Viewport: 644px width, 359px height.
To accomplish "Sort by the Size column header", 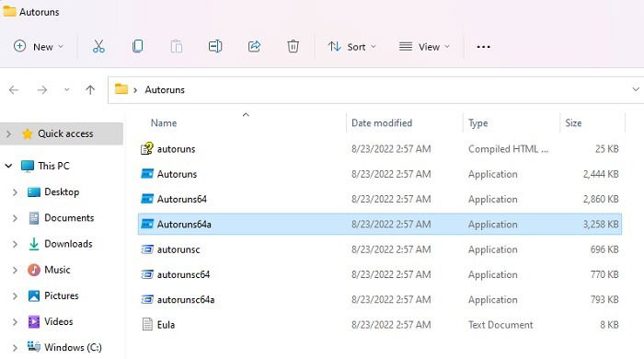I will pos(573,122).
